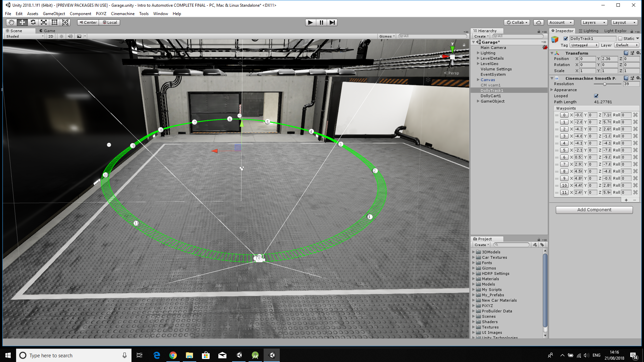Toggle scene audio speaker icon
The width and height of the screenshot is (644, 362).
(x=70, y=36)
